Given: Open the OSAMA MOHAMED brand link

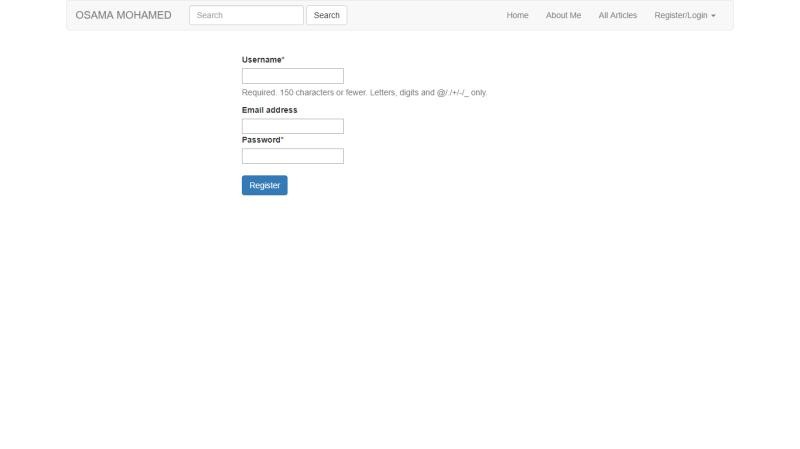Looking at the screenshot, I should (x=123, y=15).
